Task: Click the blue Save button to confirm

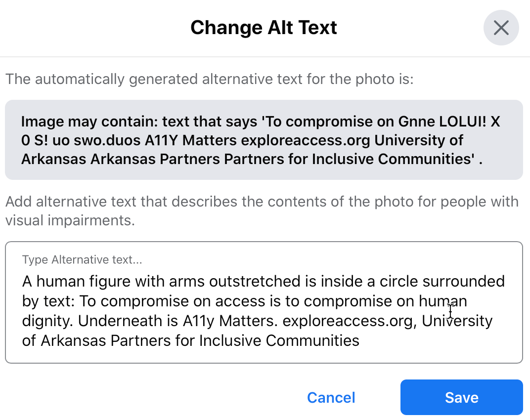Action: pos(461,397)
